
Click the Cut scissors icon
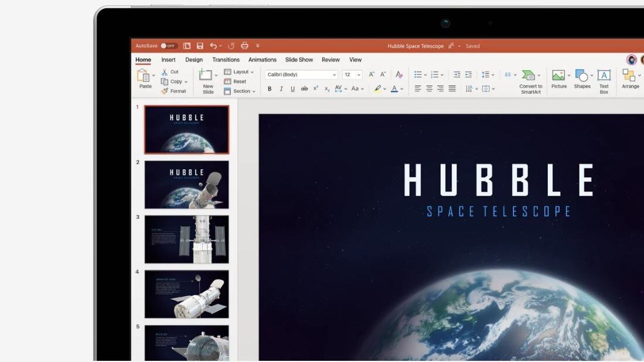(165, 72)
